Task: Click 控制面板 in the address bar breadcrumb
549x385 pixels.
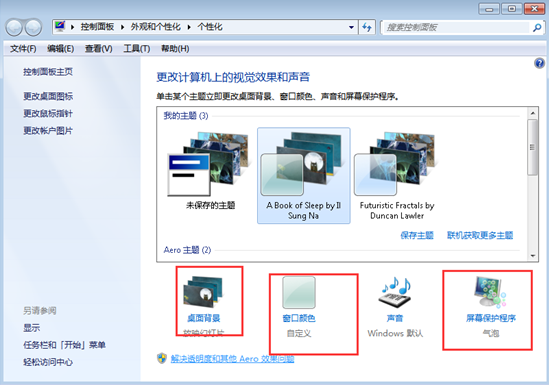Action: (x=97, y=27)
